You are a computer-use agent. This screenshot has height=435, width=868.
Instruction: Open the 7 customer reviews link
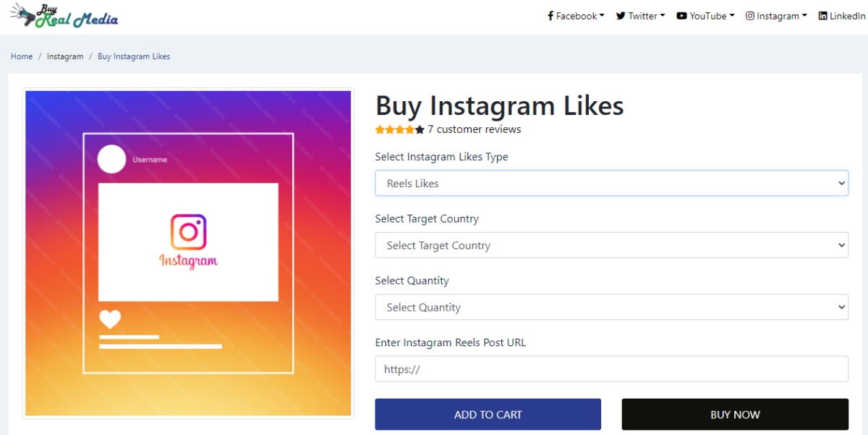pos(475,129)
